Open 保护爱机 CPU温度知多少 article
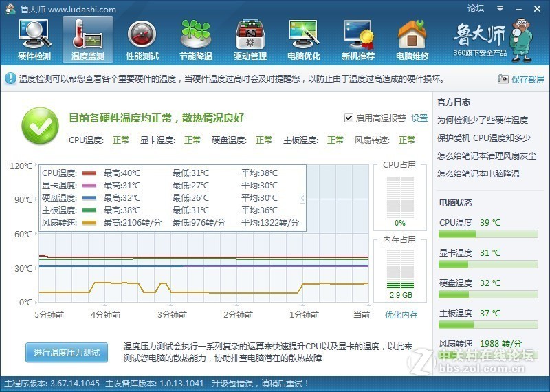 (484, 138)
